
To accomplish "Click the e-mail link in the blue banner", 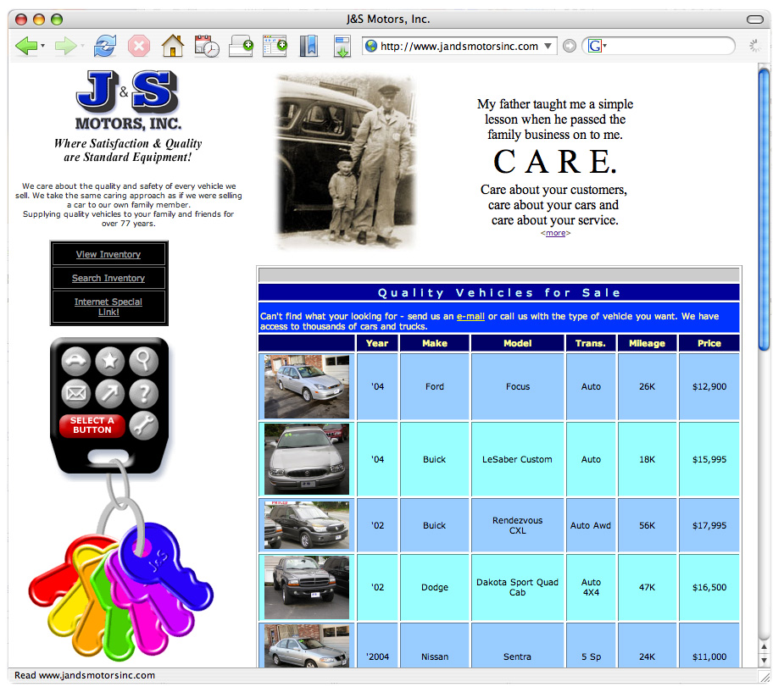I will (x=470, y=316).
